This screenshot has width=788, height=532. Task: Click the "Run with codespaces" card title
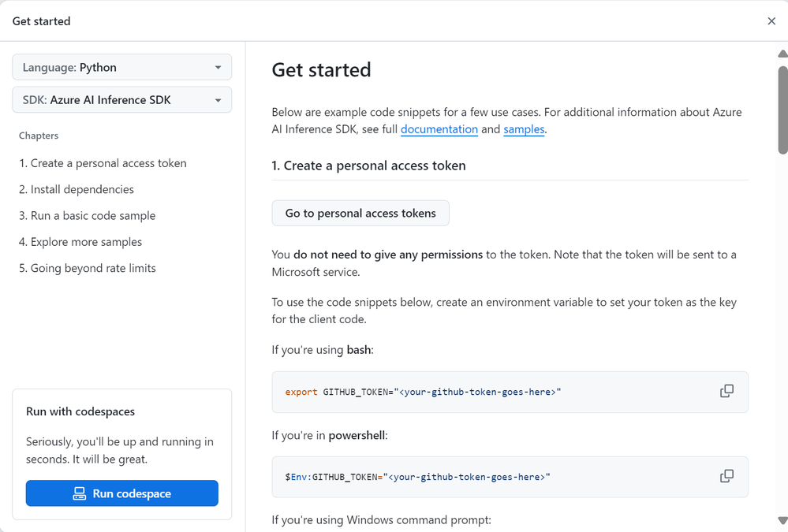80,411
